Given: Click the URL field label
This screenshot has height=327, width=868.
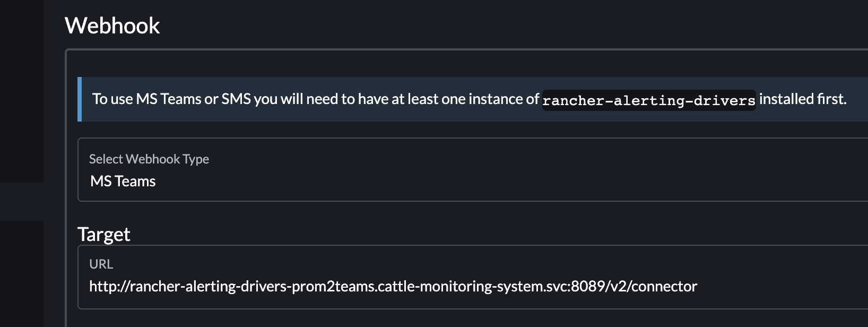Looking at the screenshot, I should click(101, 264).
